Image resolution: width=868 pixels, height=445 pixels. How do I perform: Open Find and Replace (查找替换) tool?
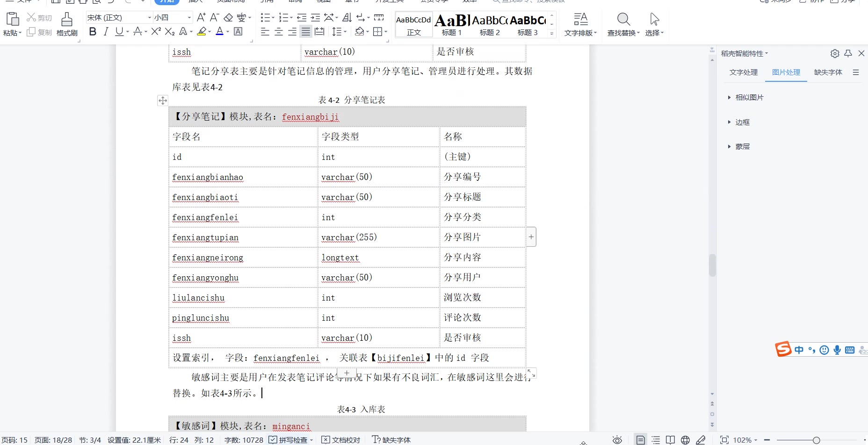coord(623,24)
